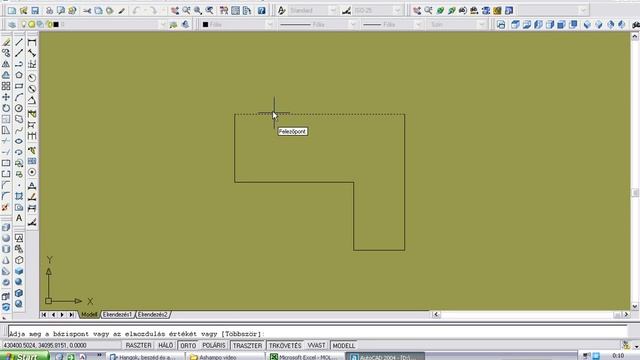
Task: Switch to the Elrendezés2 layout tab
Action: point(153,315)
